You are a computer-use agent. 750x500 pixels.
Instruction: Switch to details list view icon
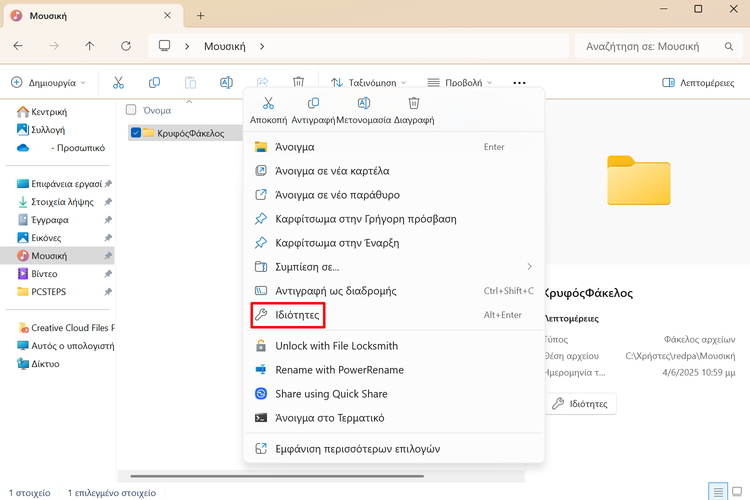(717, 491)
